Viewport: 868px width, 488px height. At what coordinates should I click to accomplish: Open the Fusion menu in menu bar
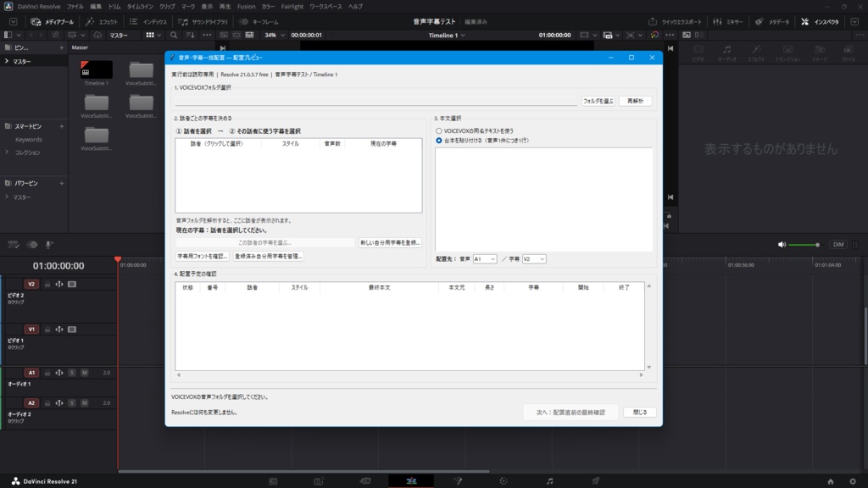246,7
